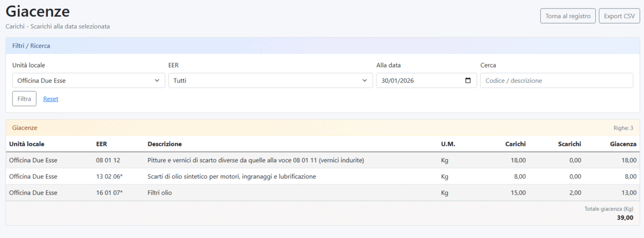Viewport: 644px width, 238px height.
Task: Open the Unità locale dropdown
Action: pyautogui.click(x=89, y=81)
